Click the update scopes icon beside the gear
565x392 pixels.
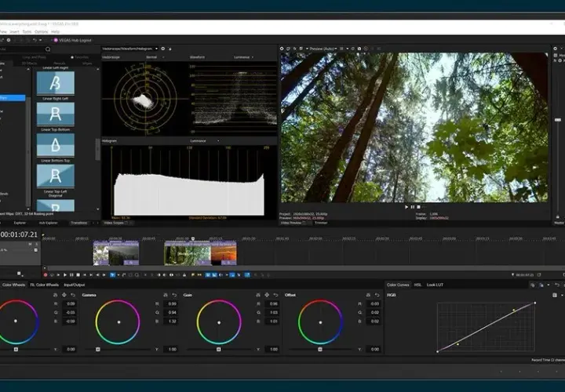tap(169, 49)
